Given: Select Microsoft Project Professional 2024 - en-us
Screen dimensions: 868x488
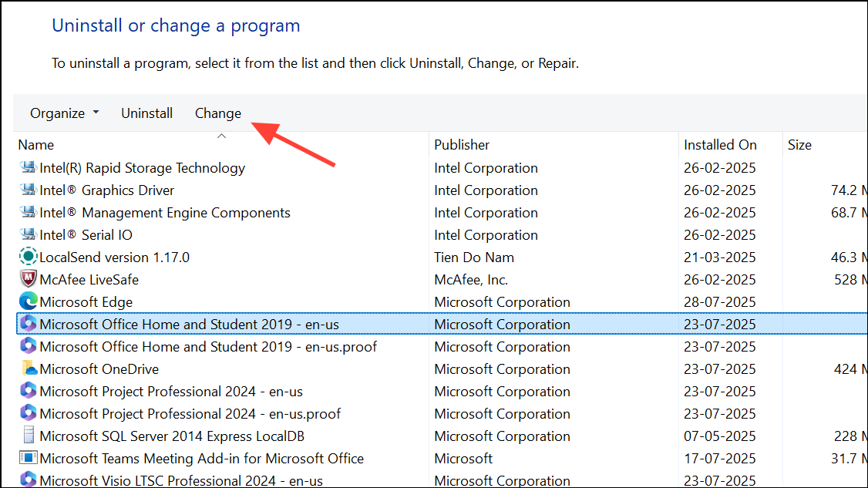Looking at the screenshot, I should click(x=171, y=392).
